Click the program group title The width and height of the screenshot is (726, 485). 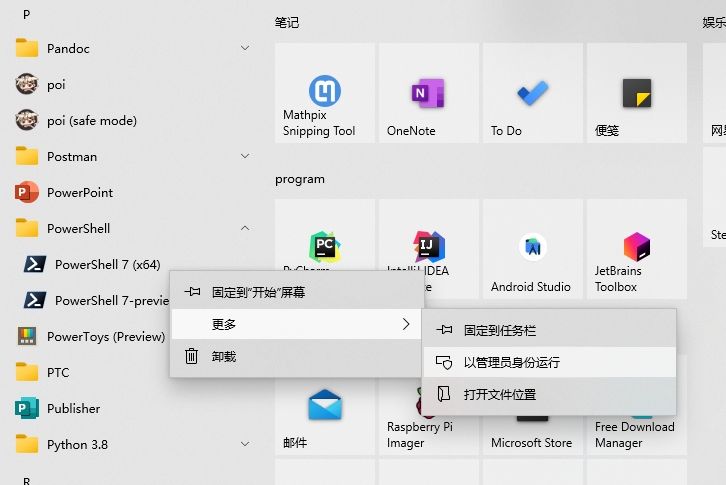(300, 179)
